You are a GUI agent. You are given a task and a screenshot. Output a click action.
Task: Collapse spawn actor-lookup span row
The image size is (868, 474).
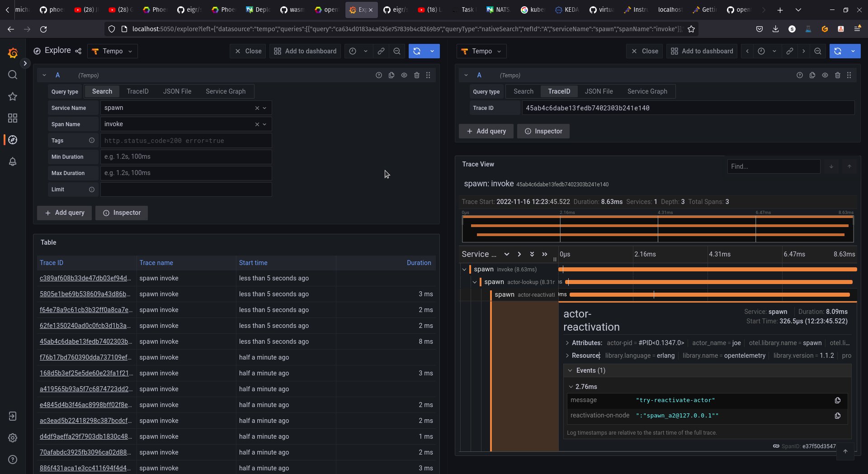(475, 282)
